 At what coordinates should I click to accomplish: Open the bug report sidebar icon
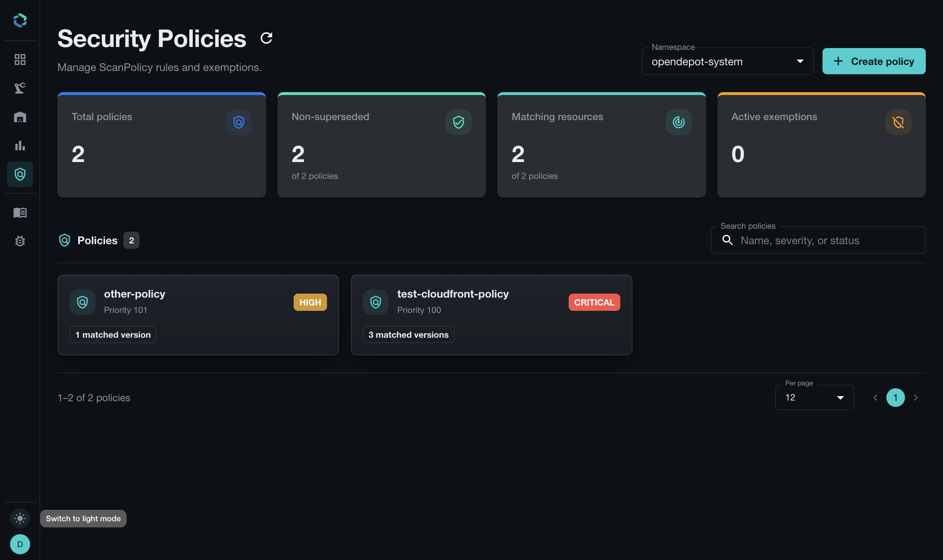click(x=20, y=241)
